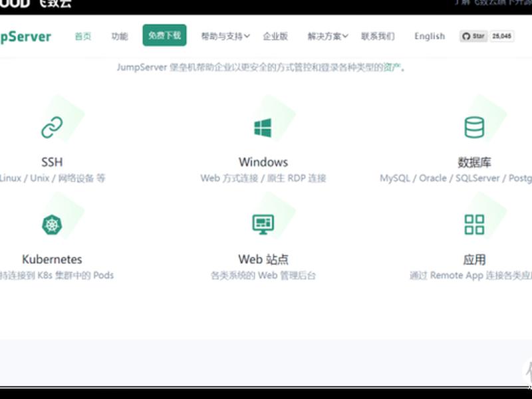
Task: Click the 应用 heading text
Action: click(474, 260)
